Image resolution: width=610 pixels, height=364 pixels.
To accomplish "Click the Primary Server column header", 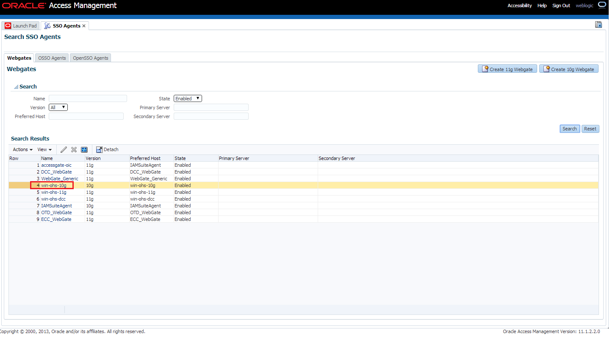I will (268, 158).
